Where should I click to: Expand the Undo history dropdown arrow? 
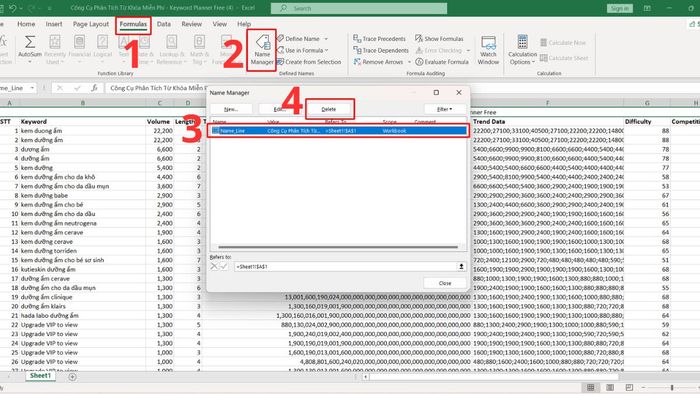click(21, 8)
